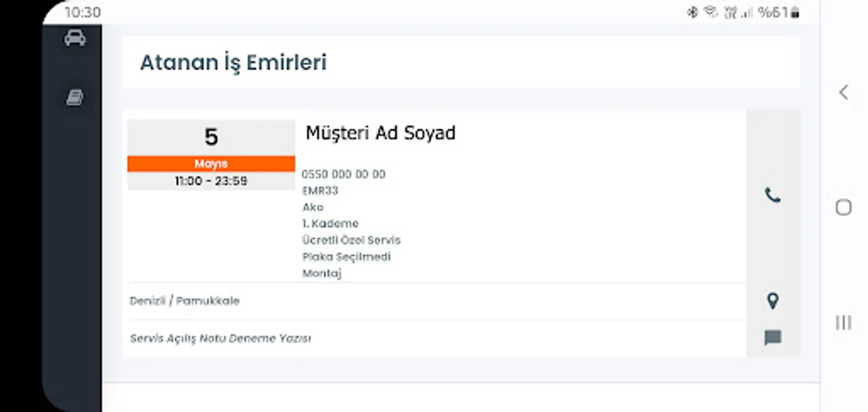This screenshot has height=412, width=868.
Task: Open the map location pin icon
Action: click(x=773, y=301)
